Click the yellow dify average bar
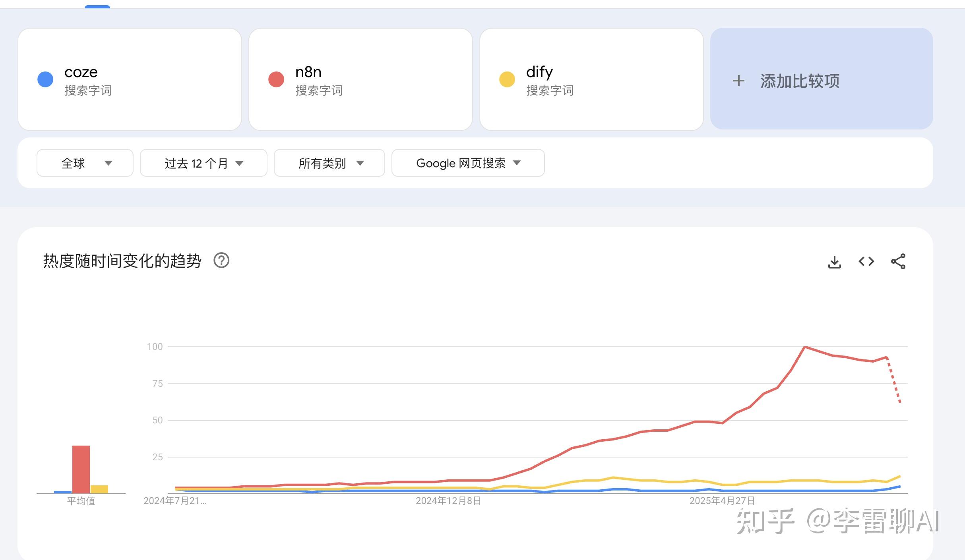965x560 pixels. 99,489
